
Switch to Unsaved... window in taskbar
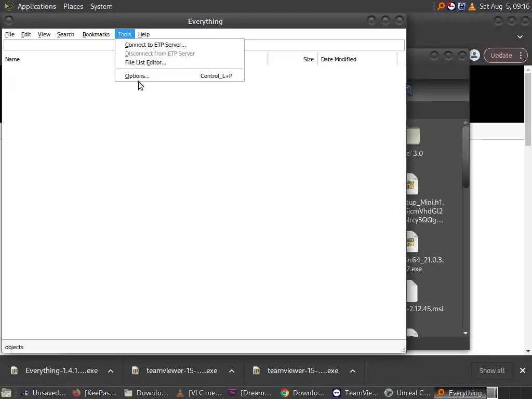tap(44, 393)
